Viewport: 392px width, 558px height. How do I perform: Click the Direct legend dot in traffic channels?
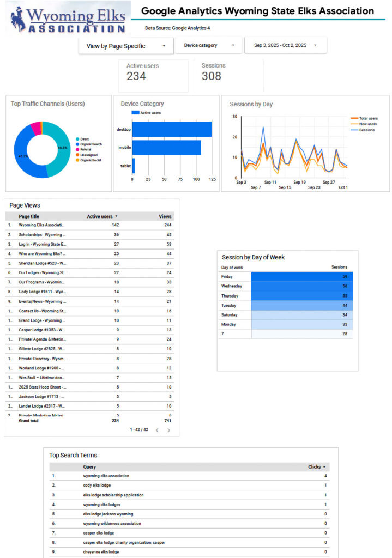point(77,139)
